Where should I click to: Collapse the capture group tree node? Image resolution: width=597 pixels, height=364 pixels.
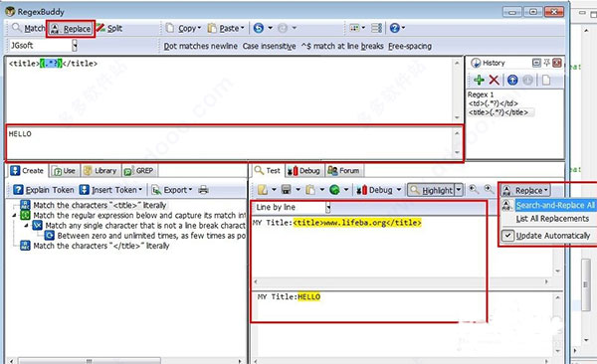coord(15,216)
